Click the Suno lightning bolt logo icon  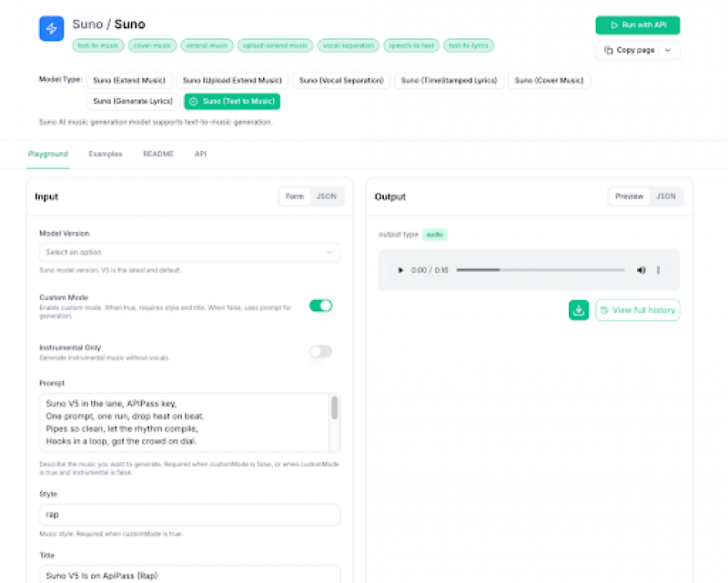(x=52, y=28)
